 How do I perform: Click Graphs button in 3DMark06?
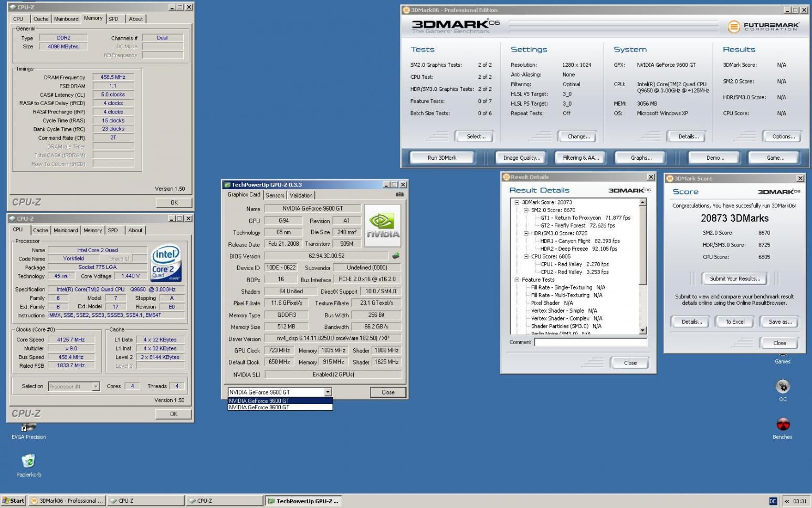641,158
